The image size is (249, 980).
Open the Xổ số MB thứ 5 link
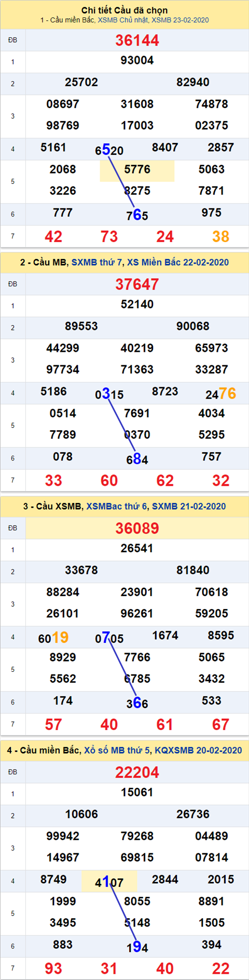[x=117, y=750]
